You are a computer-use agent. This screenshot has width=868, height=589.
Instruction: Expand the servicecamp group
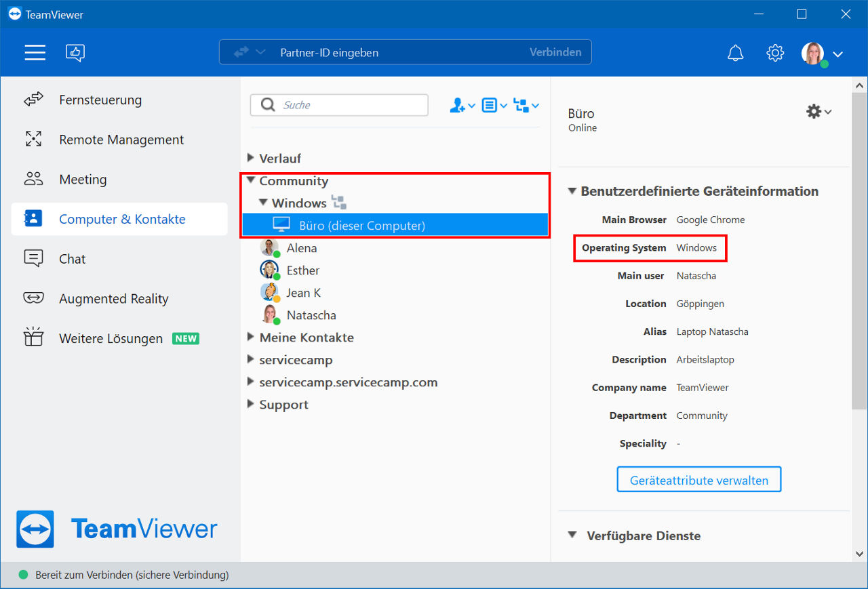coord(251,360)
